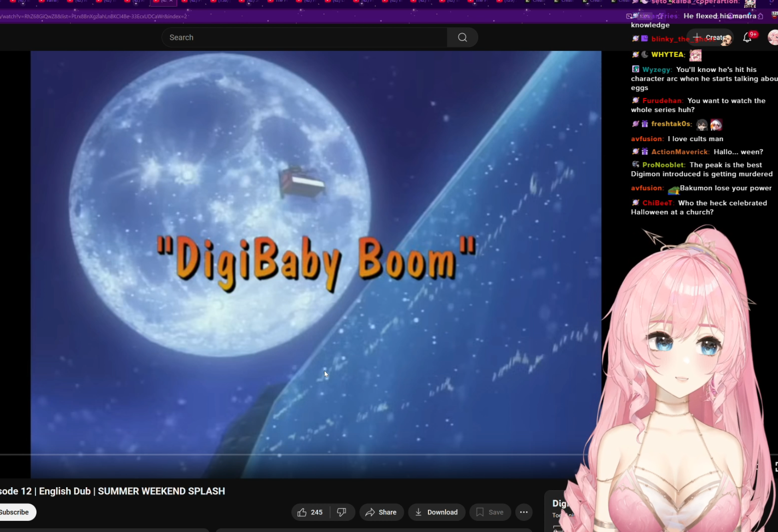Click the Wyzegy chat username
Screen dimensions: 778x532
coord(657,70)
